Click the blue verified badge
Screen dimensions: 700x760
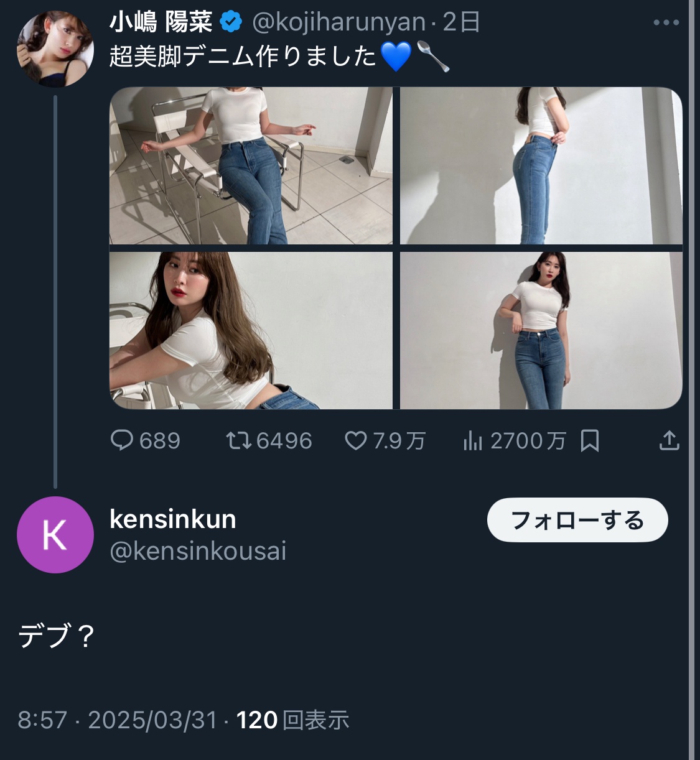pos(231,22)
